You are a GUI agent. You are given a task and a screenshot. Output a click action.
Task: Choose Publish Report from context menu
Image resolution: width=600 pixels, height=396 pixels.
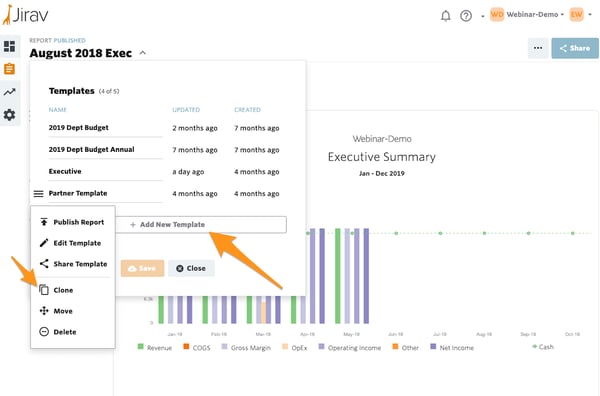[x=73, y=222]
